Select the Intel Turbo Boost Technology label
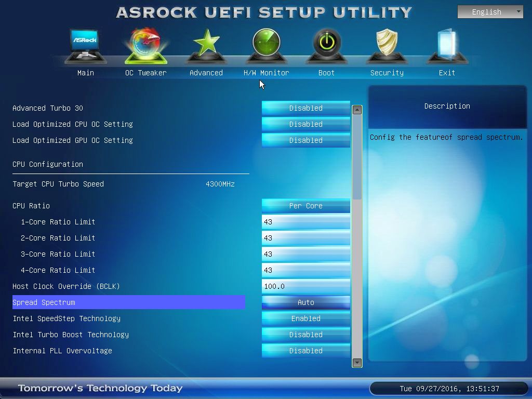 pos(71,335)
